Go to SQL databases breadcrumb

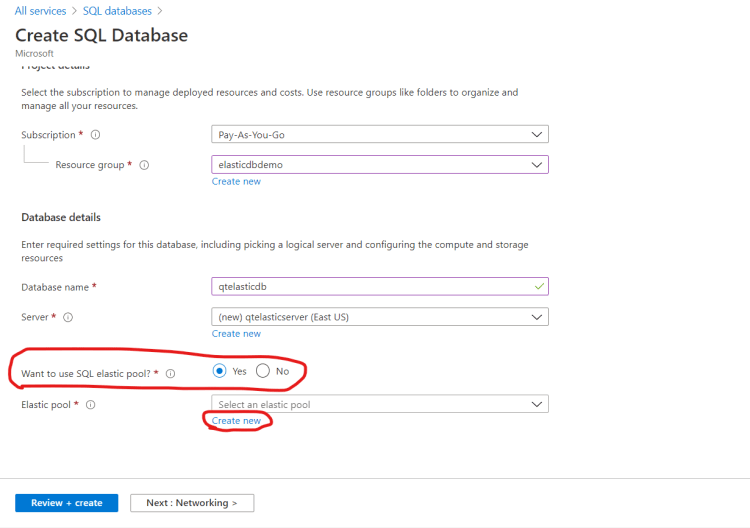click(117, 11)
